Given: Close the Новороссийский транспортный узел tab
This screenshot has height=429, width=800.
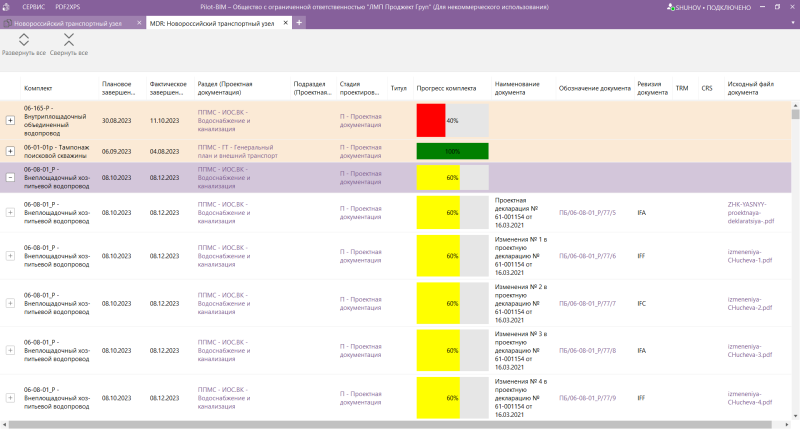Looking at the screenshot, I should click(x=138, y=21).
